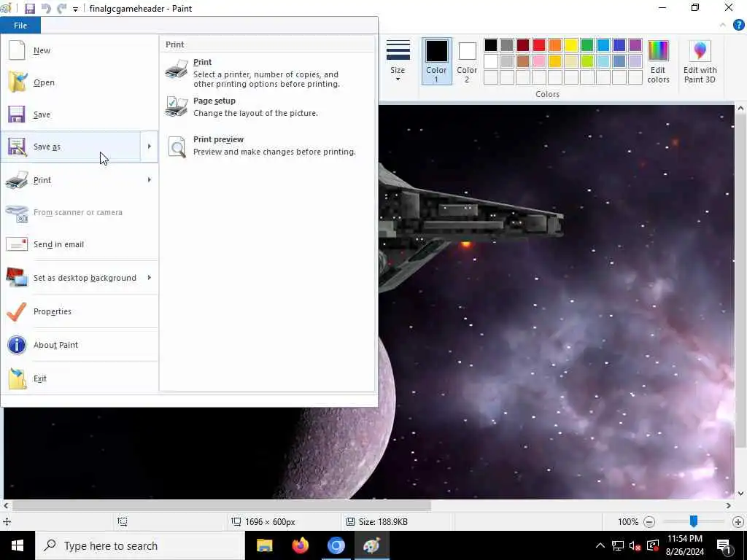The width and height of the screenshot is (747, 560).
Task: Click the Print preview magnifier icon
Action: [177, 146]
